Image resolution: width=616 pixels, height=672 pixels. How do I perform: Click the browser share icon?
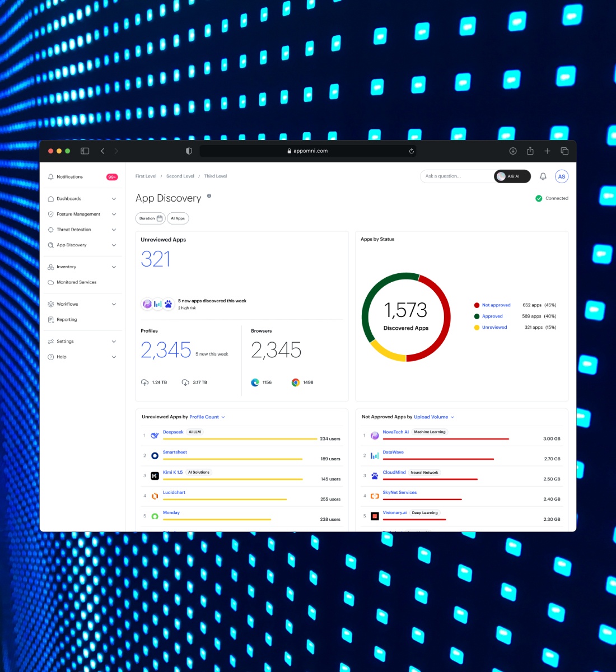tap(530, 151)
